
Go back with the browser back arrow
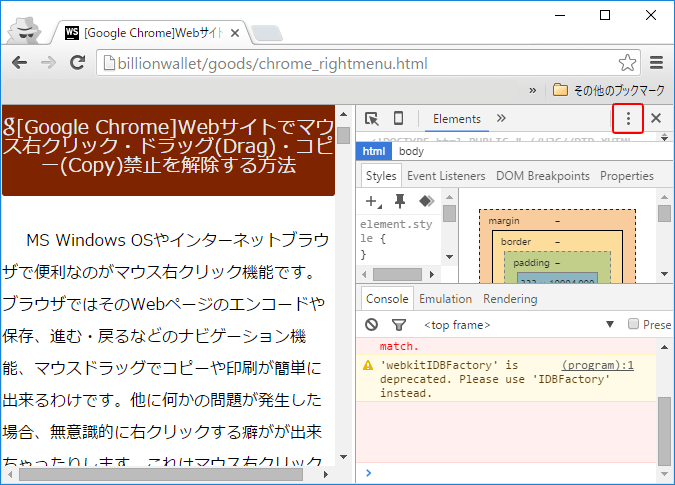tap(20, 63)
